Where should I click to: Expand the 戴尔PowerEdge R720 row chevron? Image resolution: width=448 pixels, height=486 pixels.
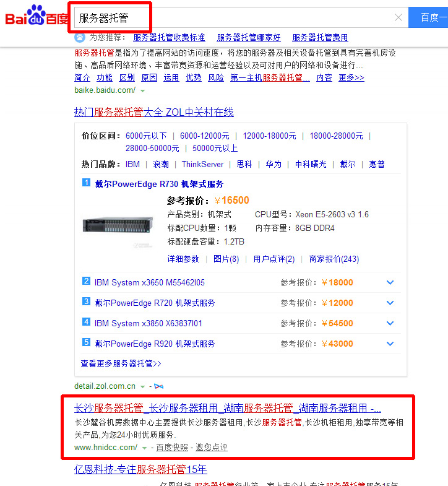pos(390,303)
